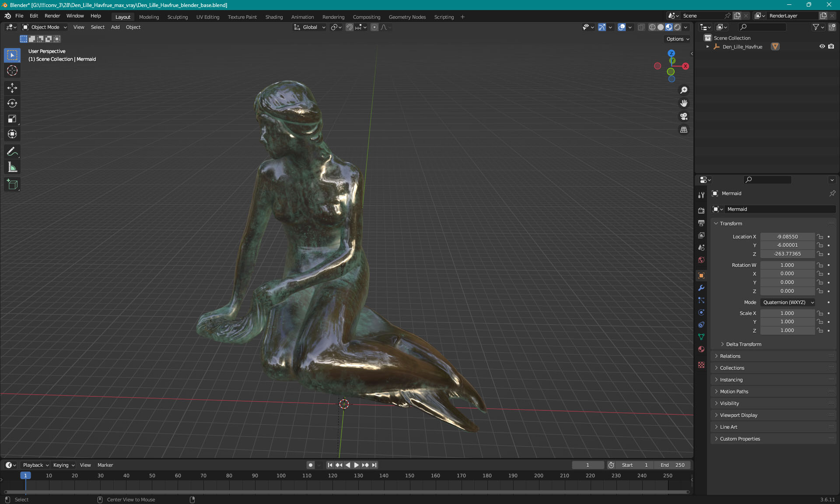Select the Annotate tool
Viewport: 840px width, 504px height.
click(12, 152)
